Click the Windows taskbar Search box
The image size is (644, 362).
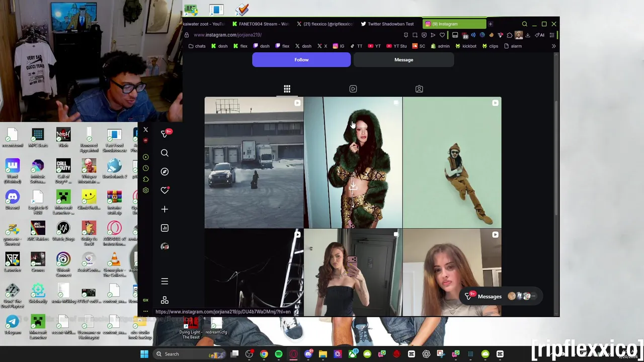pyautogui.click(x=190, y=354)
